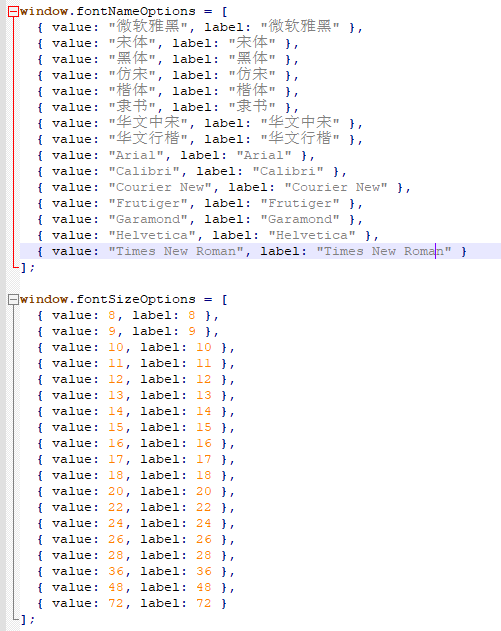
Task: Click the "隶书" value string
Action: point(132,107)
